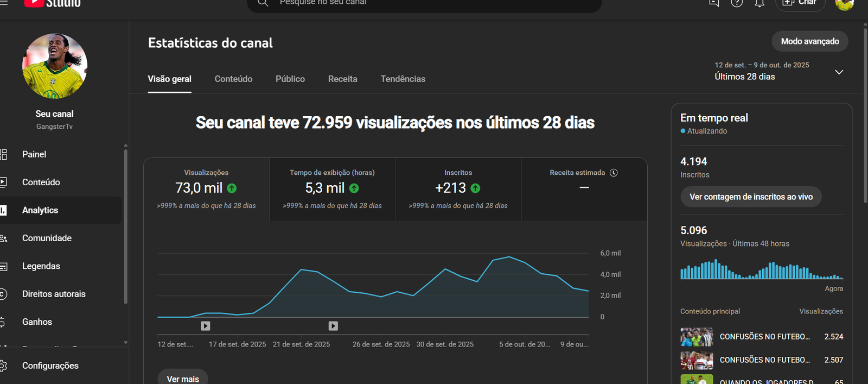Switch to the Conteúdo tab

point(233,79)
